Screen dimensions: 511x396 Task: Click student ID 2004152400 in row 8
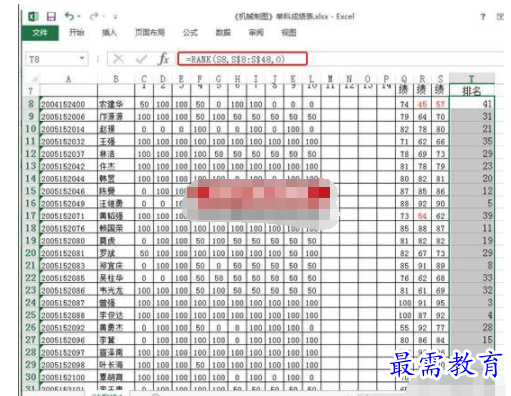(68, 104)
